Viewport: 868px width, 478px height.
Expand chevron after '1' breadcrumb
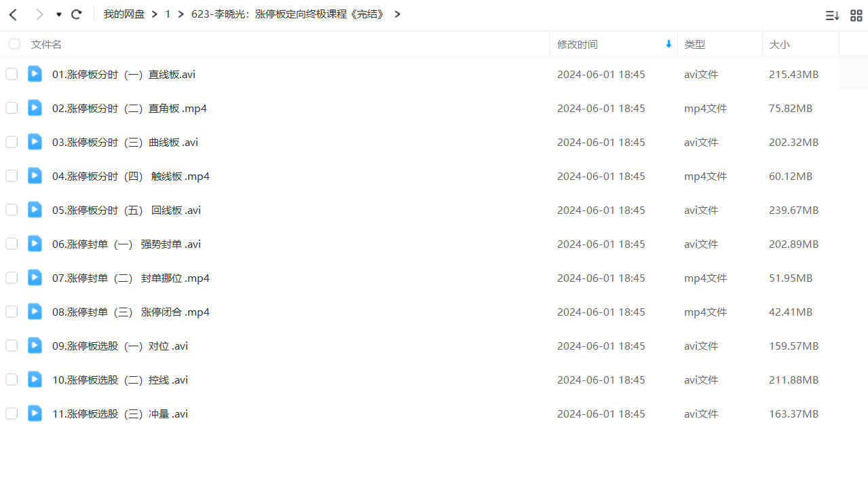pyautogui.click(x=181, y=14)
